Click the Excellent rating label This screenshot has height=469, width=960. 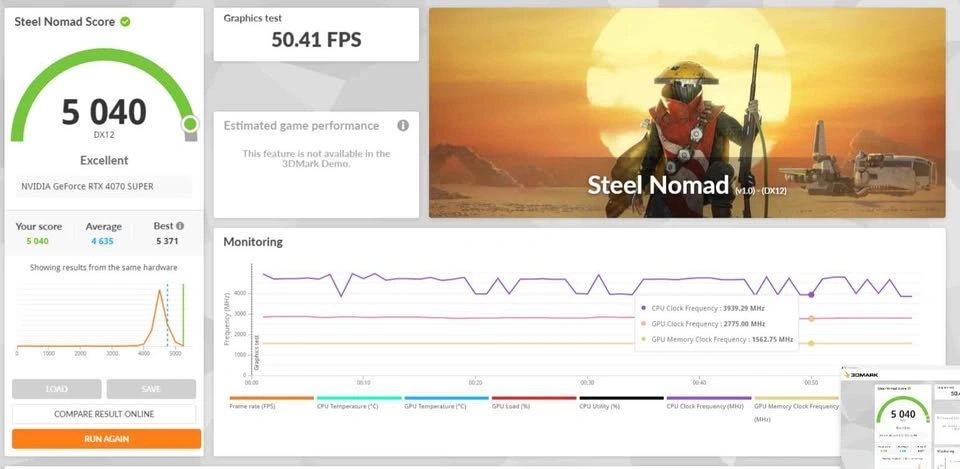tap(104, 160)
